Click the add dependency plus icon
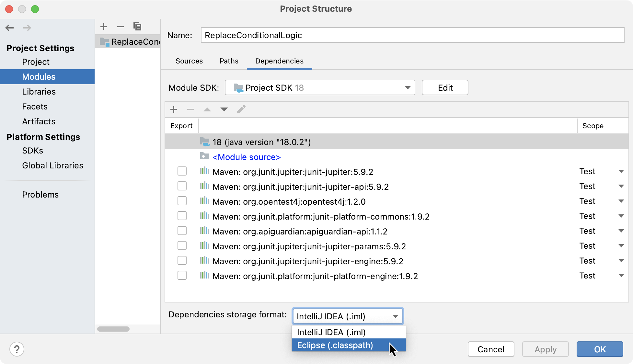Image resolution: width=633 pixels, height=364 pixels. (174, 109)
